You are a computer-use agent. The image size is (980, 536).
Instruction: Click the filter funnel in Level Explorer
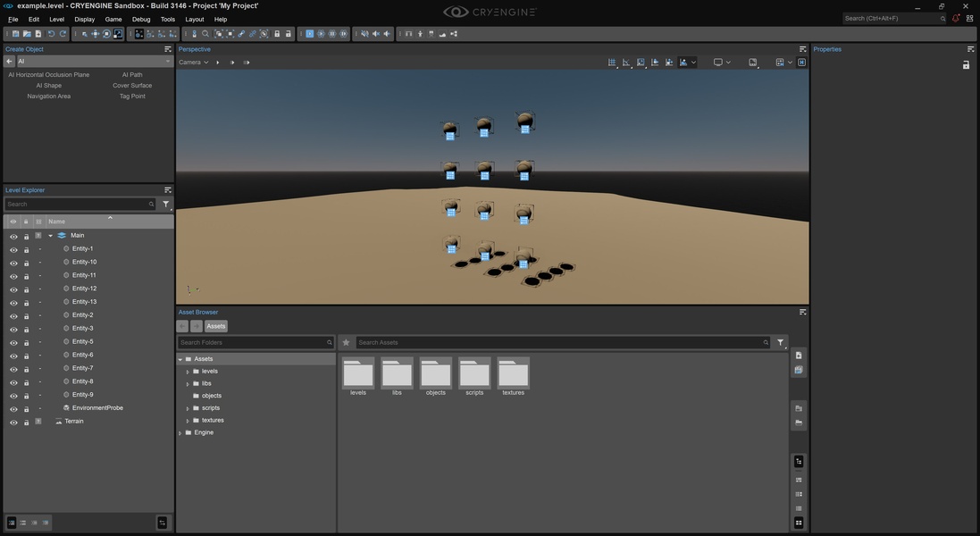coord(166,205)
